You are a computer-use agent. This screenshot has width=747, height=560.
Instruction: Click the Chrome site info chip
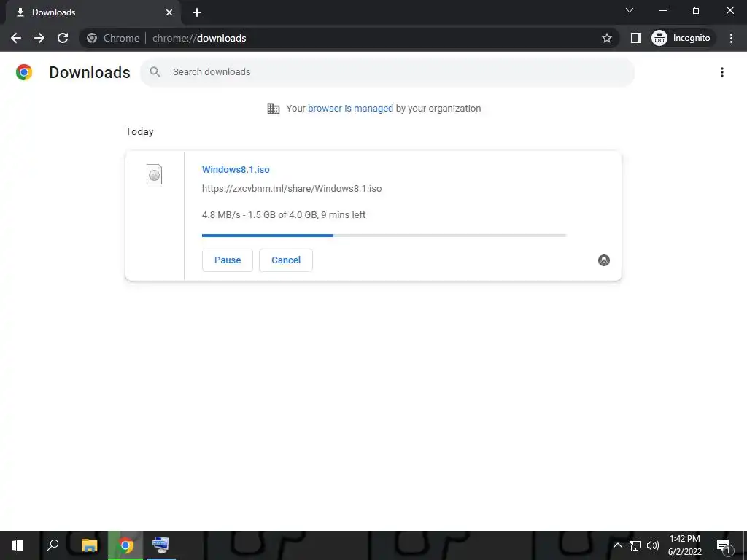click(x=113, y=38)
